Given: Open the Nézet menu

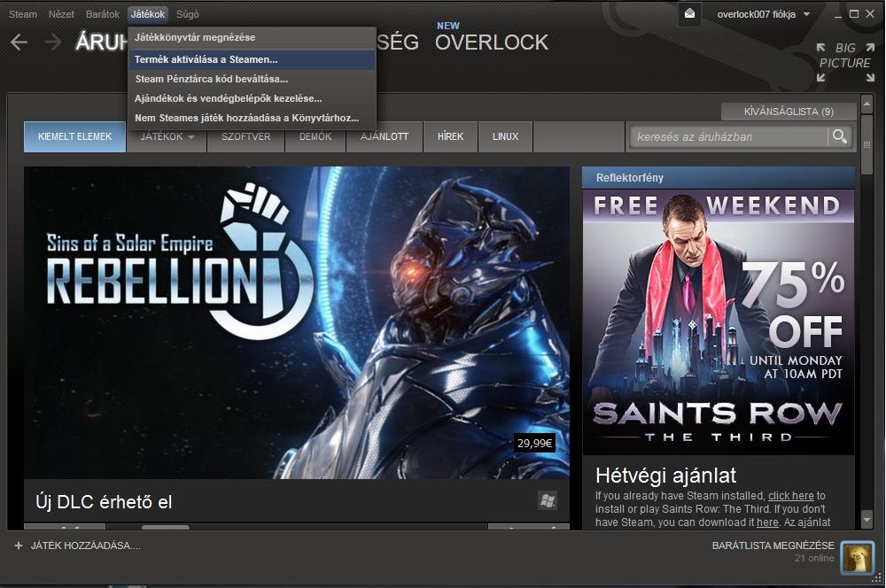Looking at the screenshot, I should click(x=61, y=14).
